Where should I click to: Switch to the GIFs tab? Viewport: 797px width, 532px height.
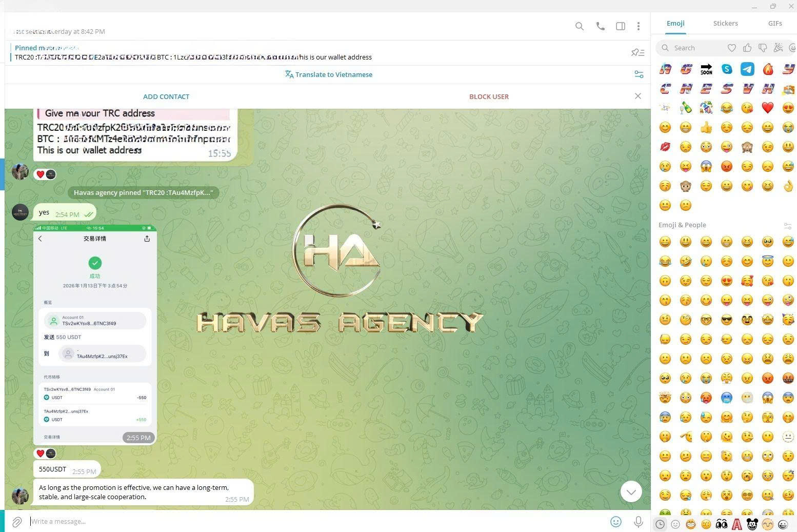775,23
